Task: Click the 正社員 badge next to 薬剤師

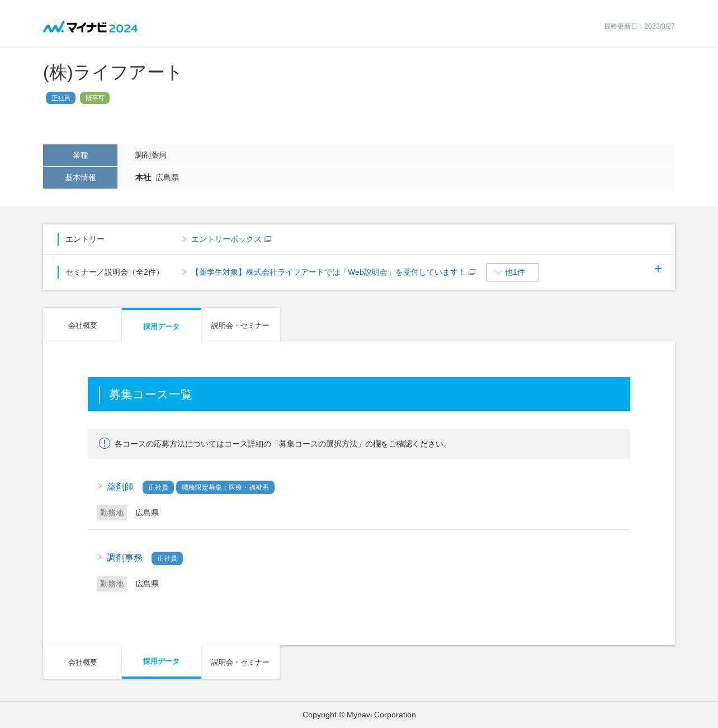Action: click(158, 487)
